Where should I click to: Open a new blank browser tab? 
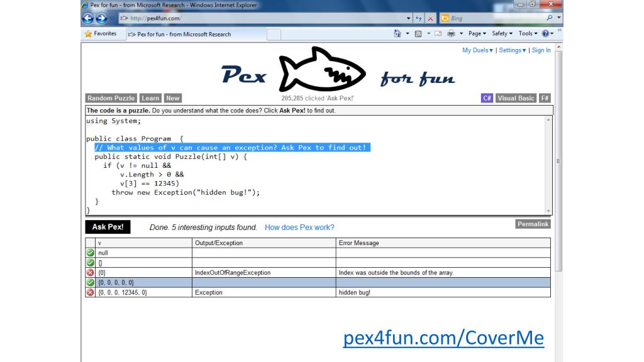pyautogui.click(x=274, y=35)
